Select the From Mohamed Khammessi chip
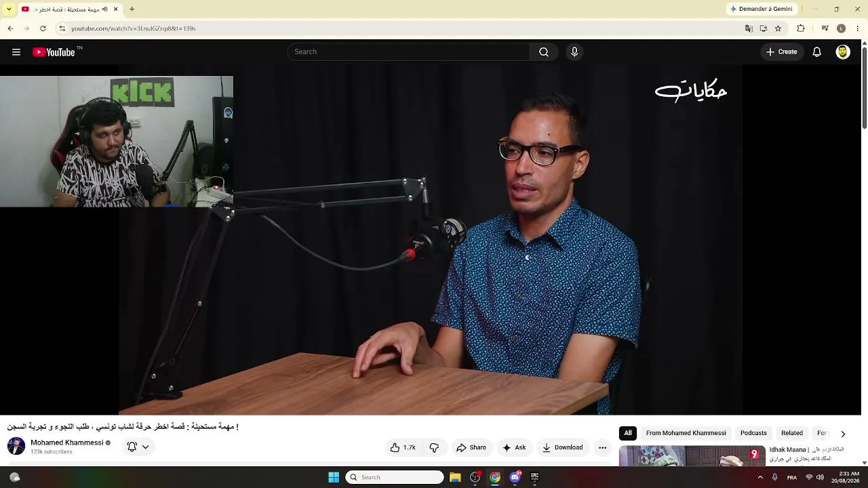The height and width of the screenshot is (488, 868). coord(686,433)
